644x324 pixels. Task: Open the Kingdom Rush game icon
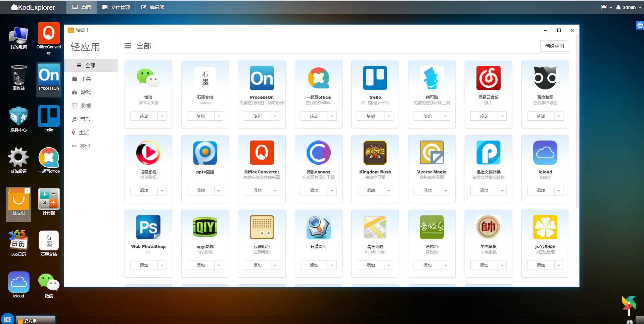[x=375, y=153]
